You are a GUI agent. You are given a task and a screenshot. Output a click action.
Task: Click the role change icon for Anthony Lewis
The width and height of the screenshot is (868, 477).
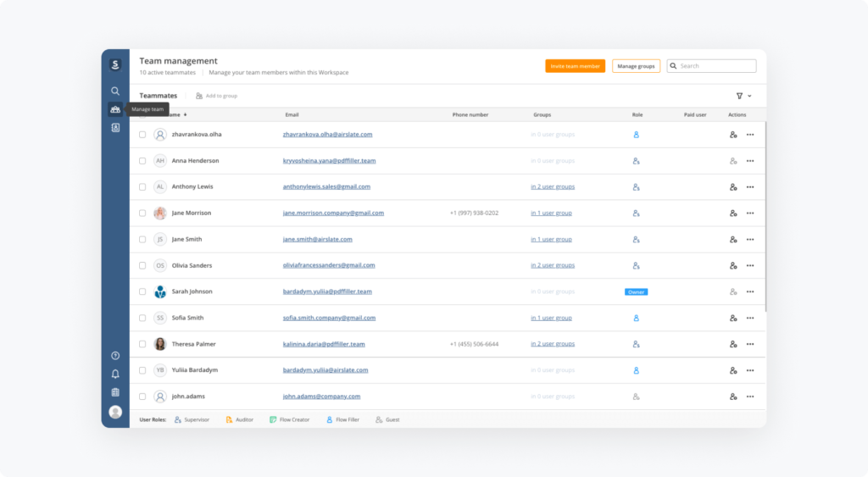tap(733, 186)
